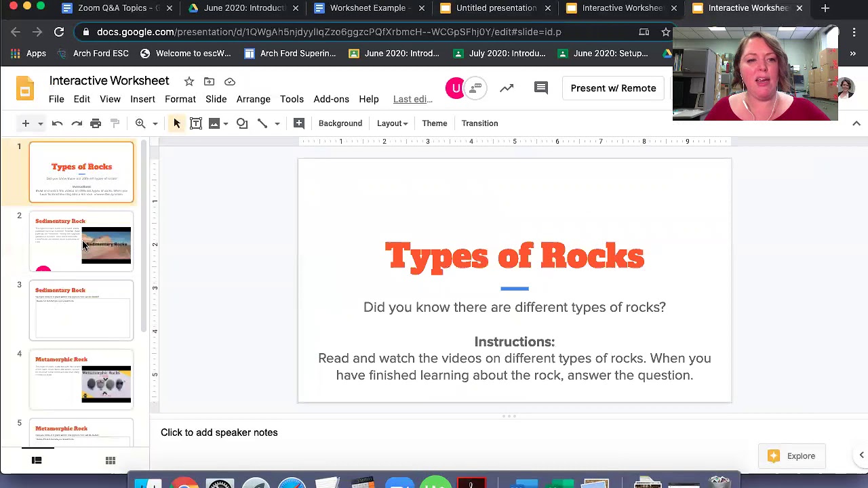
Task: Click the Background button
Action: pos(340,123)
